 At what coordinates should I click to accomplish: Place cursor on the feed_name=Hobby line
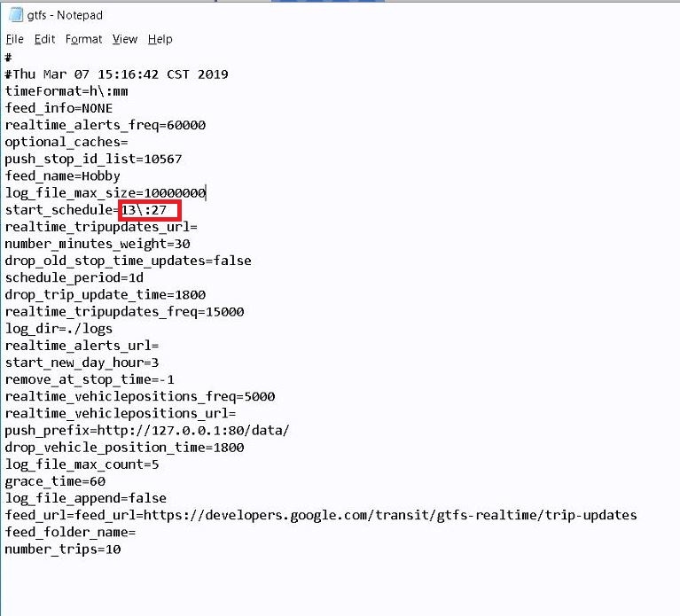(62, 175)
